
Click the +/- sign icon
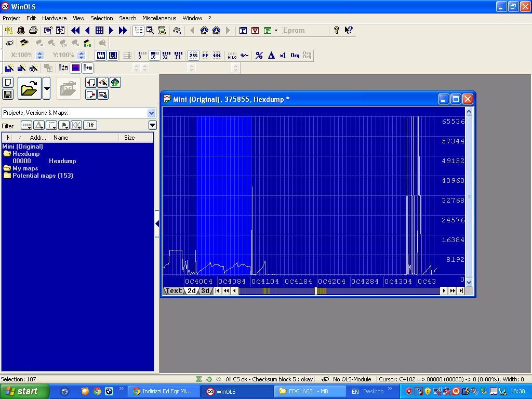(x=244, y=55)
